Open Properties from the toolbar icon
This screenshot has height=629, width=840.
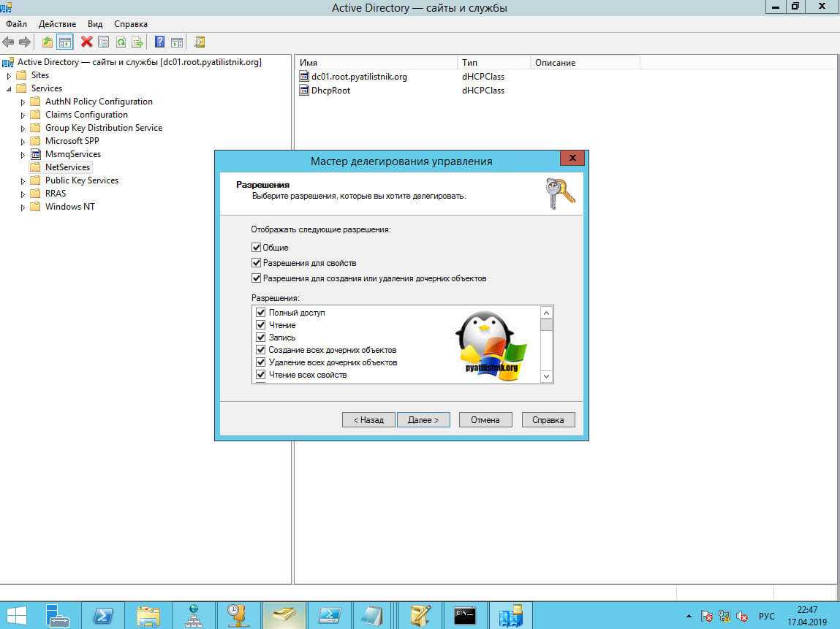point(103,42)
